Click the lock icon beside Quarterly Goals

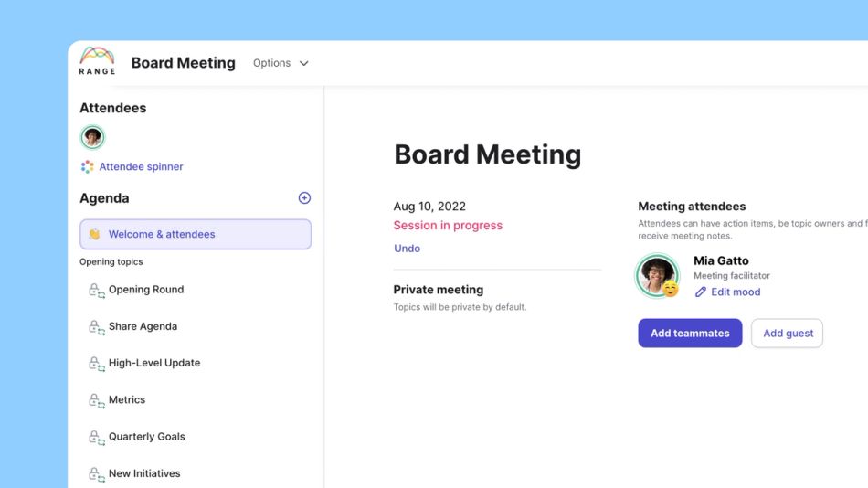(96, 438)
